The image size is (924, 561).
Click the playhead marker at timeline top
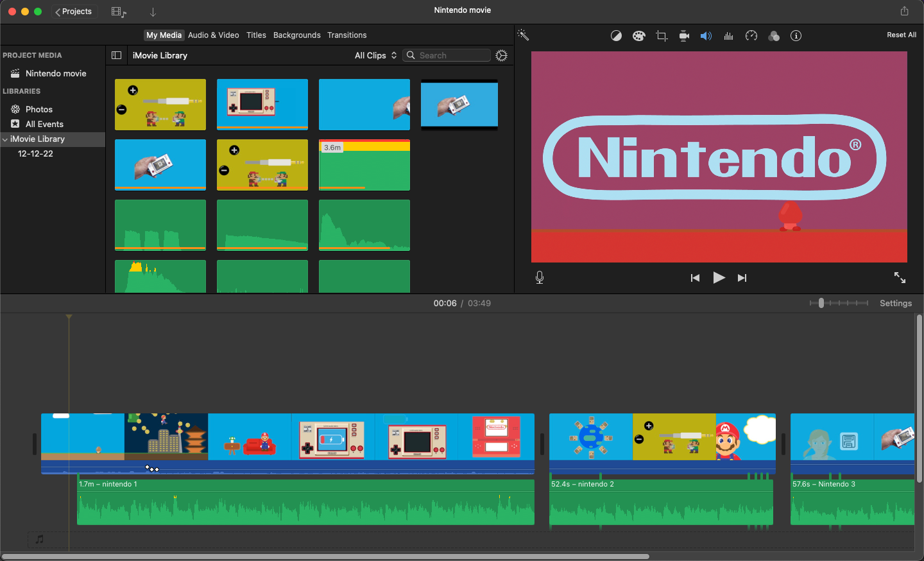(69, 316)
